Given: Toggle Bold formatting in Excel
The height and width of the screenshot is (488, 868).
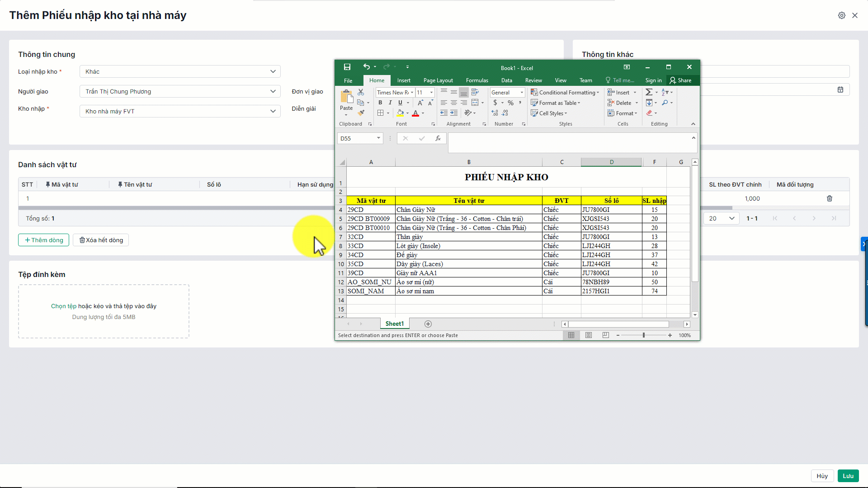Looking at the screenshot, I should click(380, 103).
